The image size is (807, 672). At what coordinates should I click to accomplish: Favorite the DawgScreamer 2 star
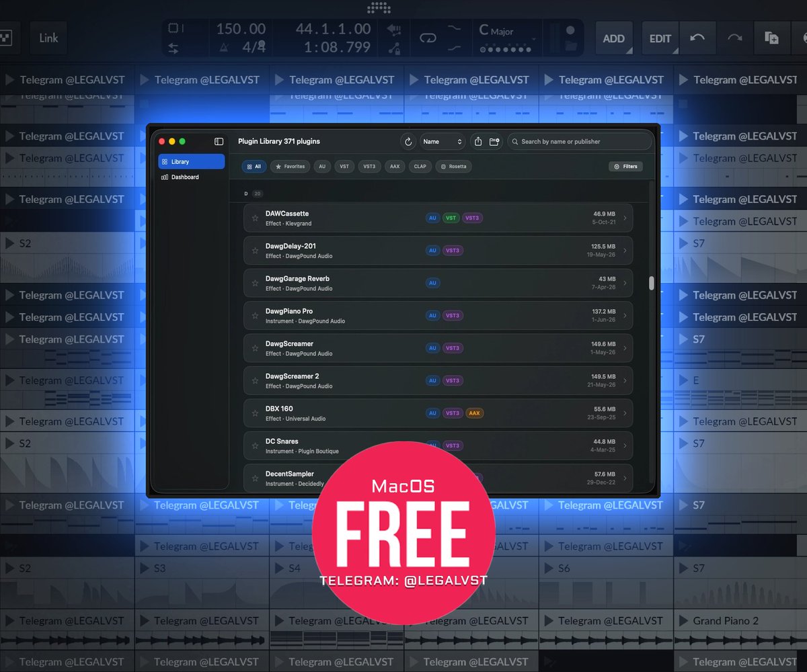click(x=255, y=381)
